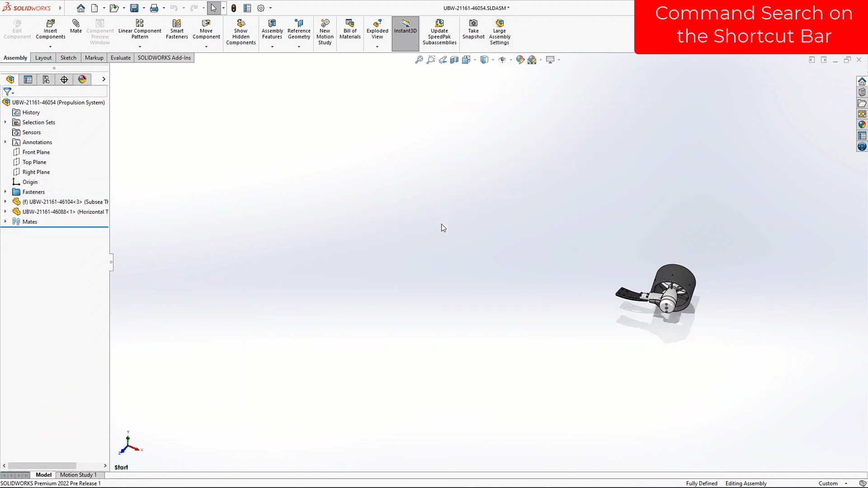Open Assembly Features tool
This screenshot has height=488, width=868.
point(272,29)
